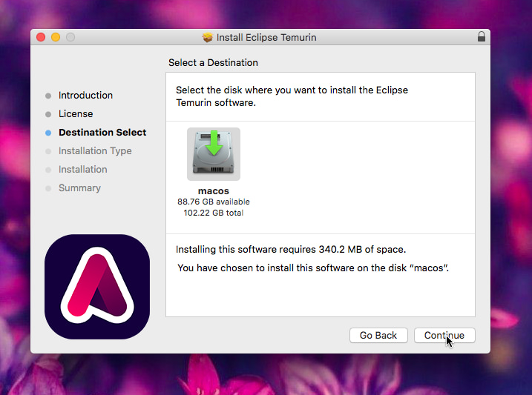Click the "Install Eclipse Temurin" window title
The width and height of the screenshot is (532, 395).
point(266,37)
